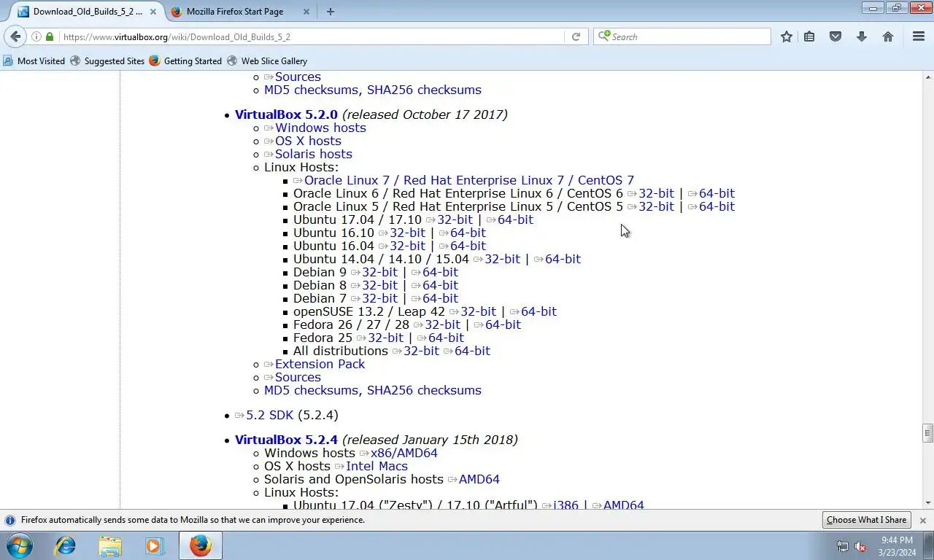Dismiss the Firefox data notification bar
The image size is (934, 560).
click(x=922, y=520)
